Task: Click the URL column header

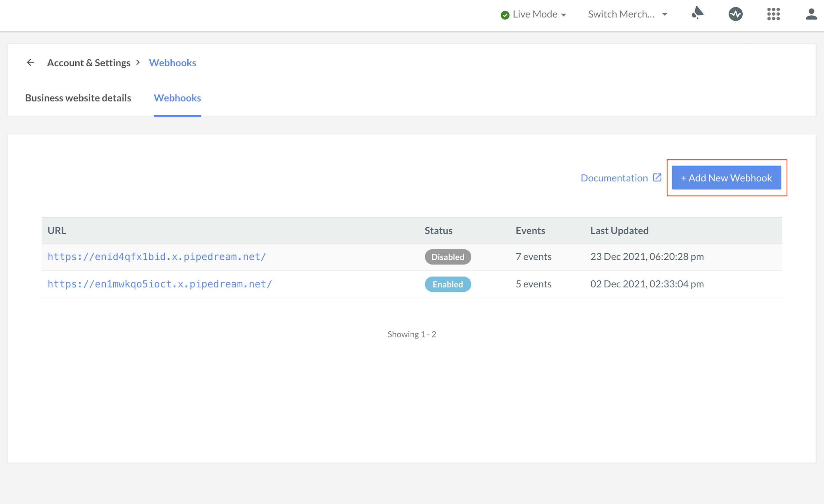Action: tap(56, 231)
